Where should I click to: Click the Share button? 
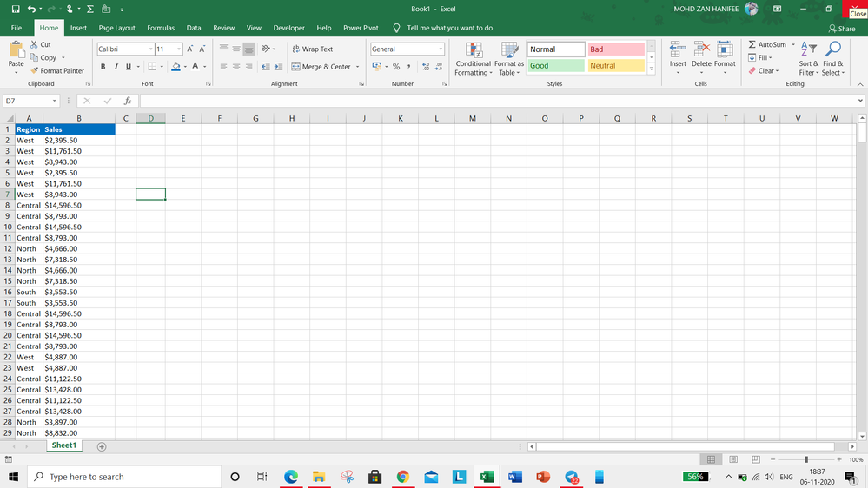tap(842, 28)
